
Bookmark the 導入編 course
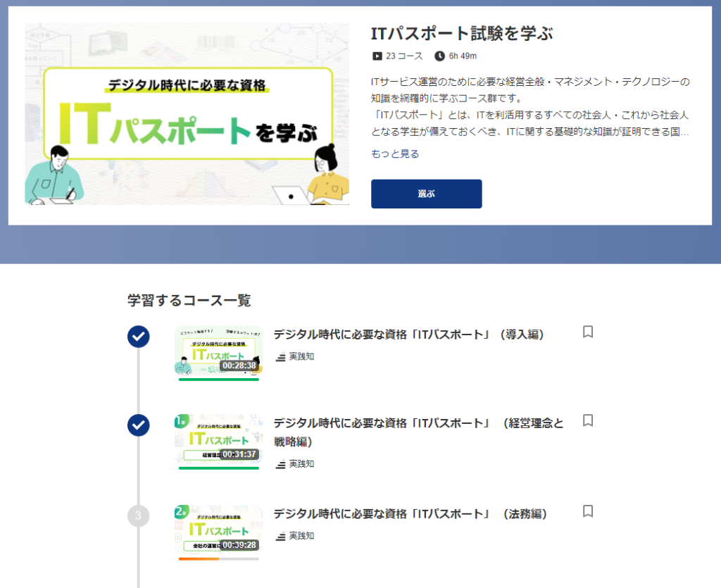coord(588,332)
